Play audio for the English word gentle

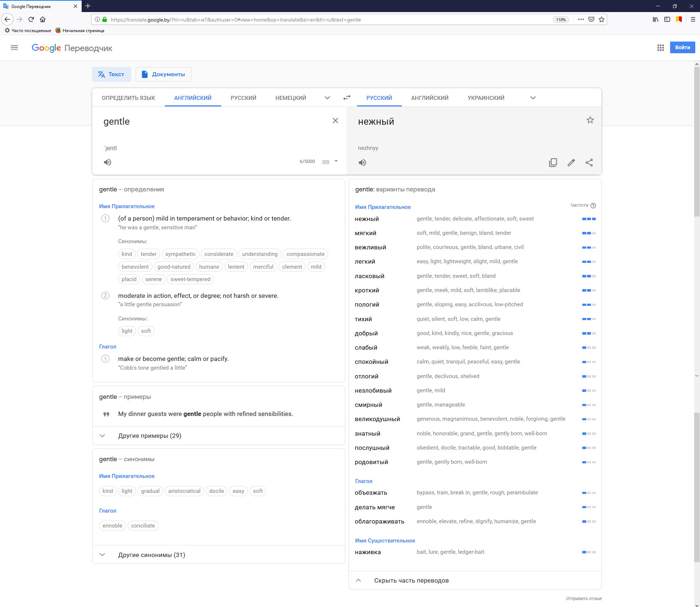coord(108,162)
